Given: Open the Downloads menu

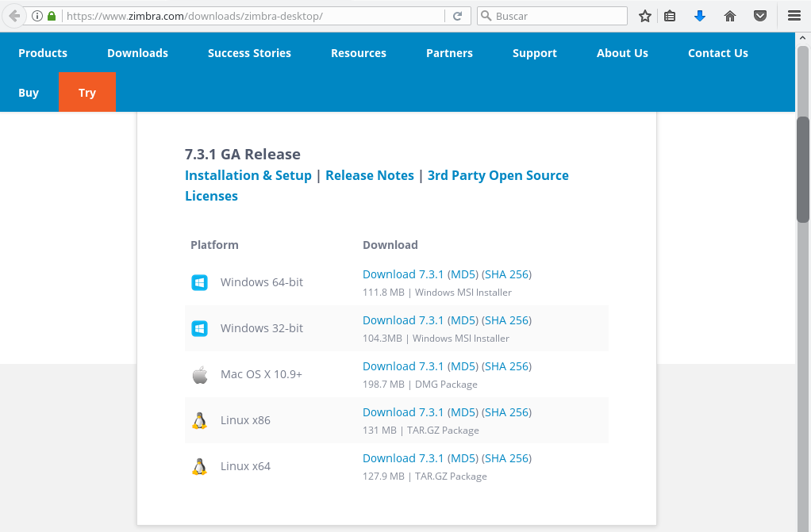Looking at the screenshot, I should click(137, 53).
